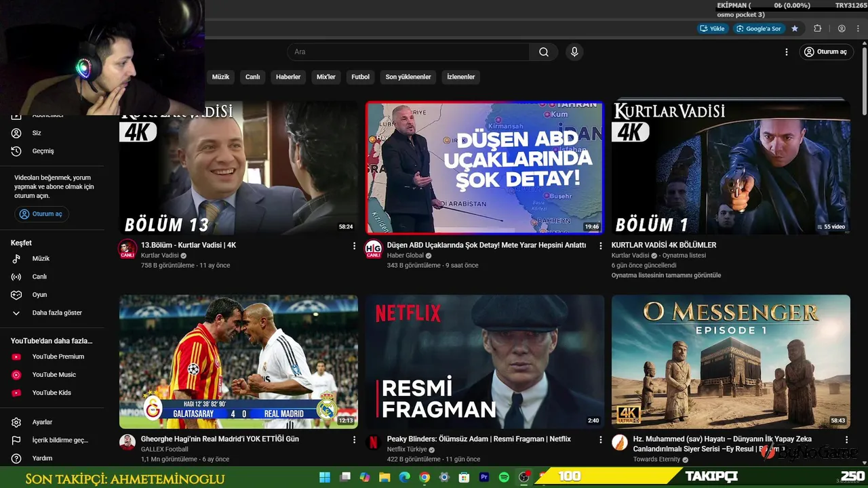868x488 pixels.
Task: Open the O Messenger Episode 1 thumbnail
Action: 731,361
